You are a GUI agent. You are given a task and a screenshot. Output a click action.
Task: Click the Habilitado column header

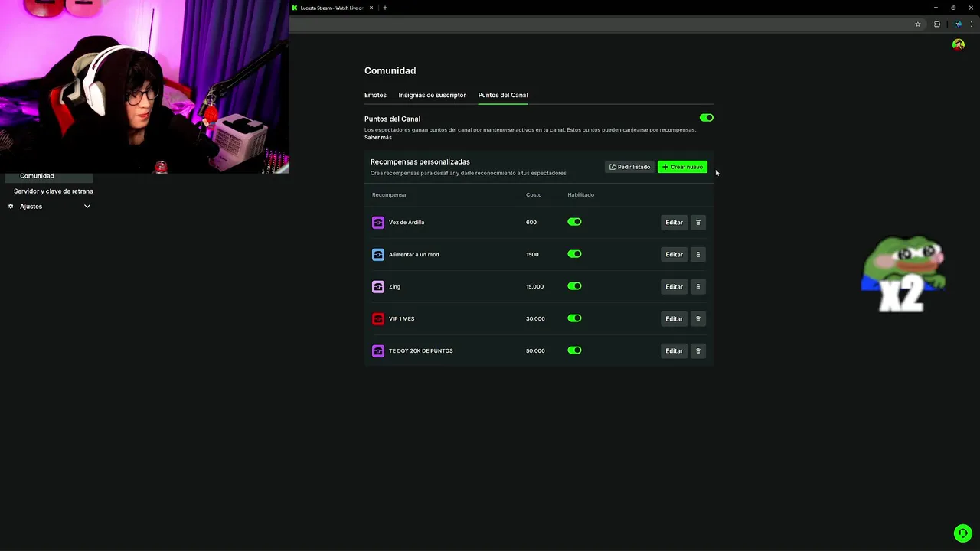[580, 195]
